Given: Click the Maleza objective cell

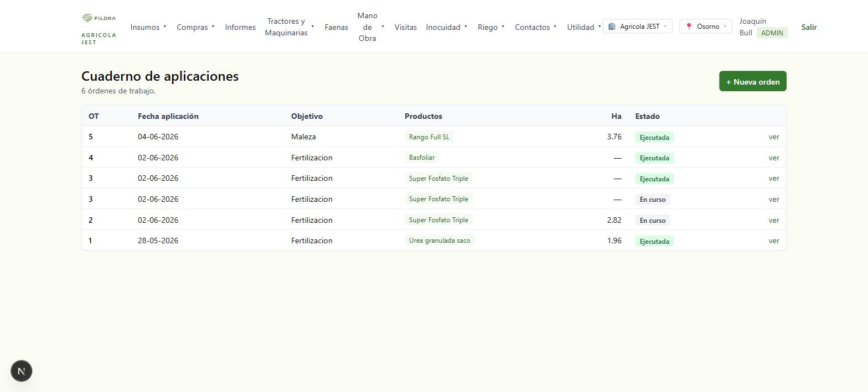Looking at the screenshot, I should tap(303, 137).
